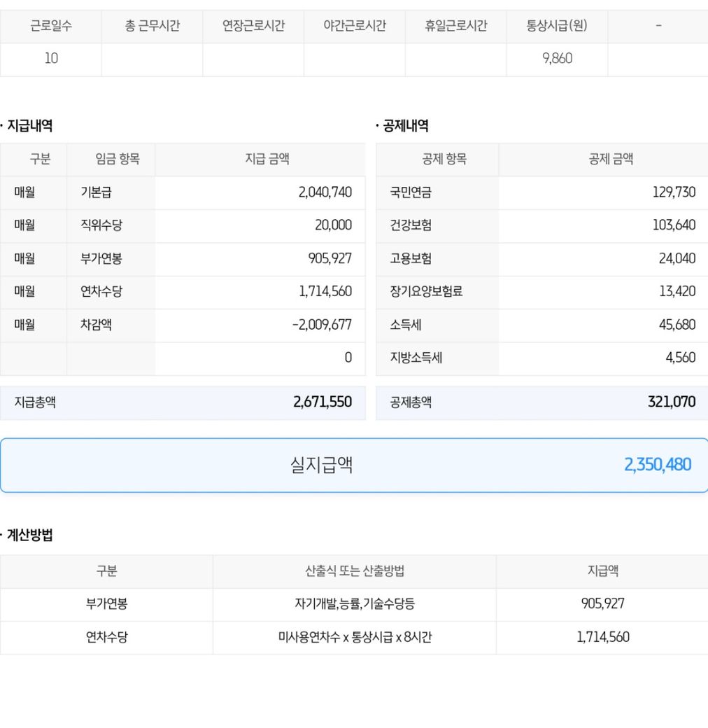Image resolution: width=708 pixels, height=728 pixels.
Task: Select the 직위수당 amount 20,000
Action: pos(333,225)
